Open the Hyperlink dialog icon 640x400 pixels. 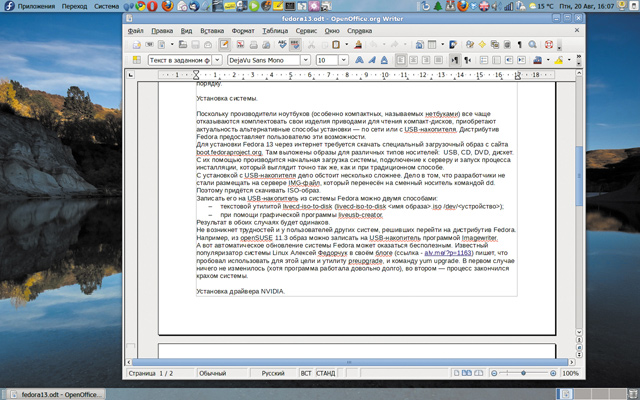coord(419,45)
